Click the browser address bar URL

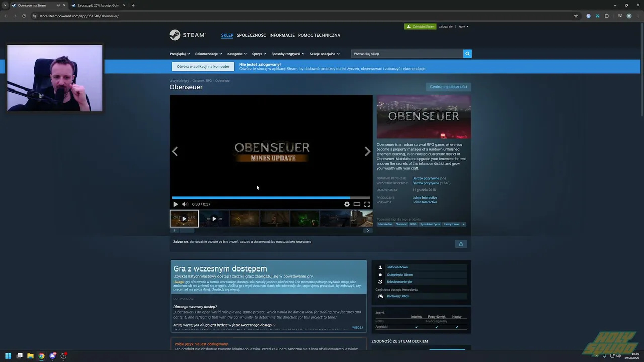pyautogui.click(x=79, y=16)
